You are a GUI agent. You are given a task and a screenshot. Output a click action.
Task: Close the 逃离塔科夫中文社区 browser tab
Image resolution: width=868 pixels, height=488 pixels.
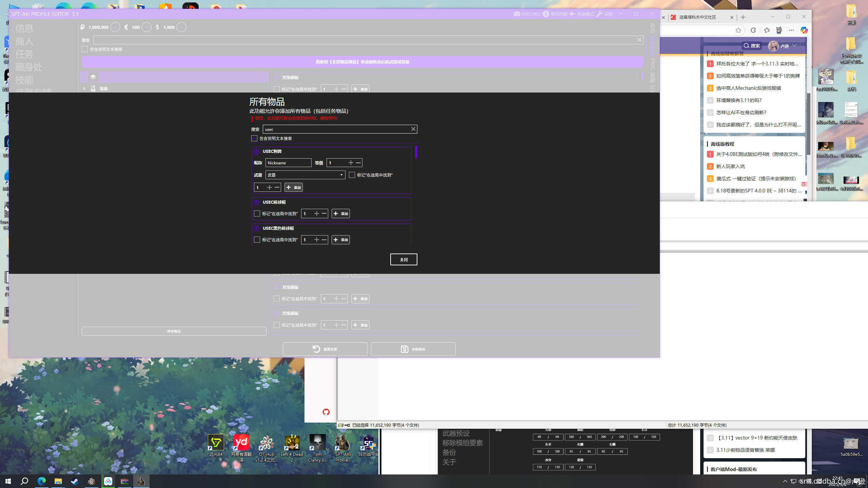click(732, 17)
